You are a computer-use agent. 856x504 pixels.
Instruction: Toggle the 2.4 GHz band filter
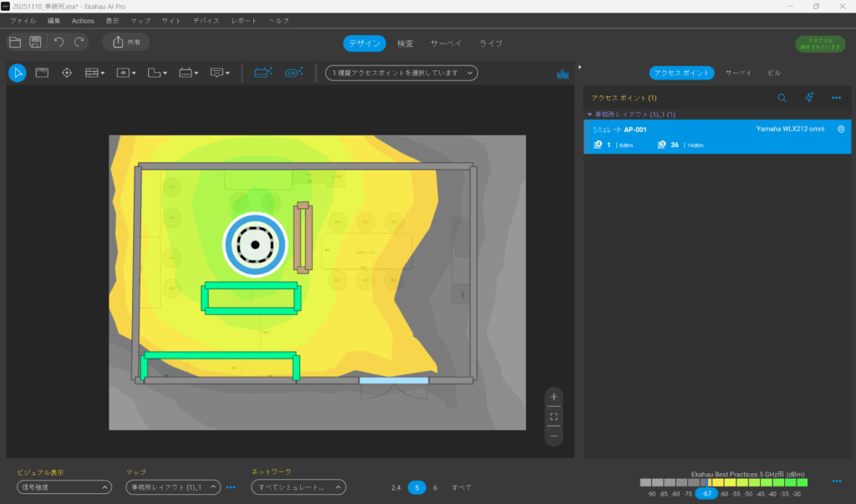395,487
